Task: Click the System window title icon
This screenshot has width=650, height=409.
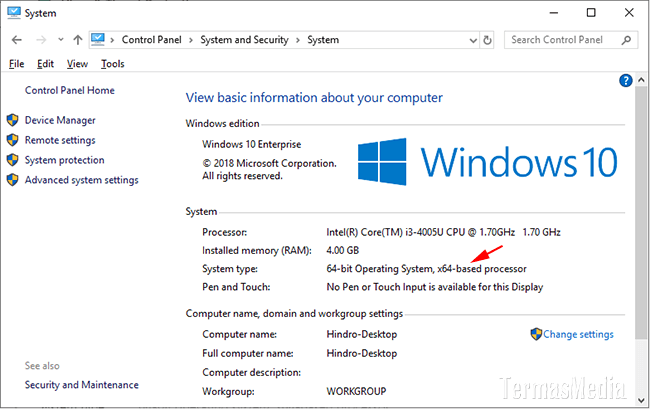Action: 14,12
